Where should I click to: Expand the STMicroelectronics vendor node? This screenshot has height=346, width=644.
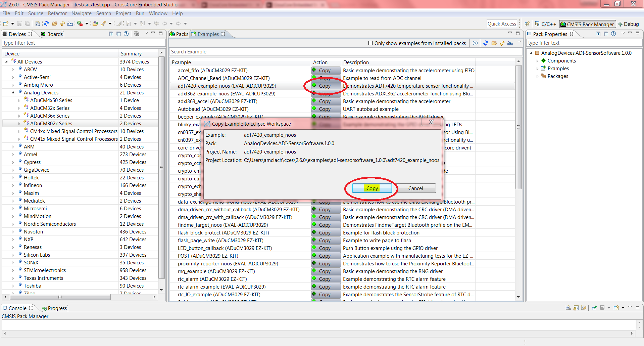[x=13, y=270]
